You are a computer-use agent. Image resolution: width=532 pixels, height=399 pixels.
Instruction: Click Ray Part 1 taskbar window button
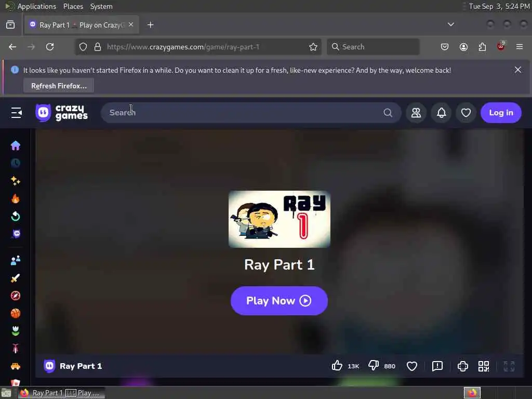click(61, 393)
